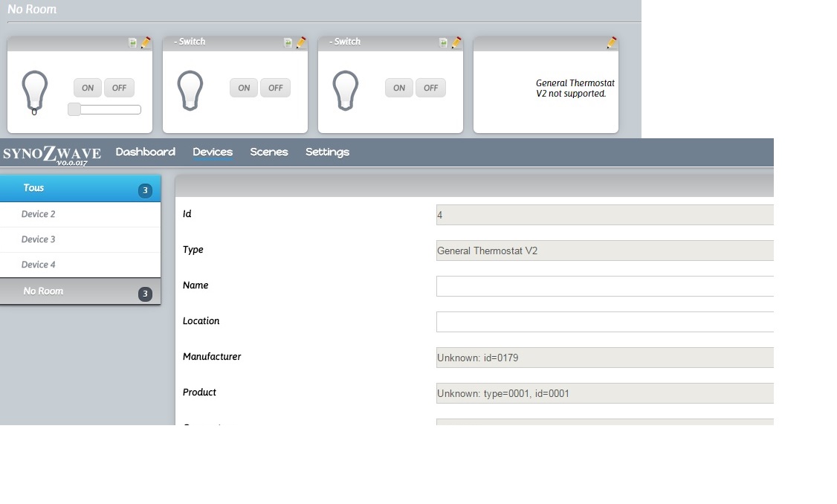This screenshot has width=837, height=504.
Task: Turn ON the Switch card beside the dimmer card
Action: (x=244, y=88)
